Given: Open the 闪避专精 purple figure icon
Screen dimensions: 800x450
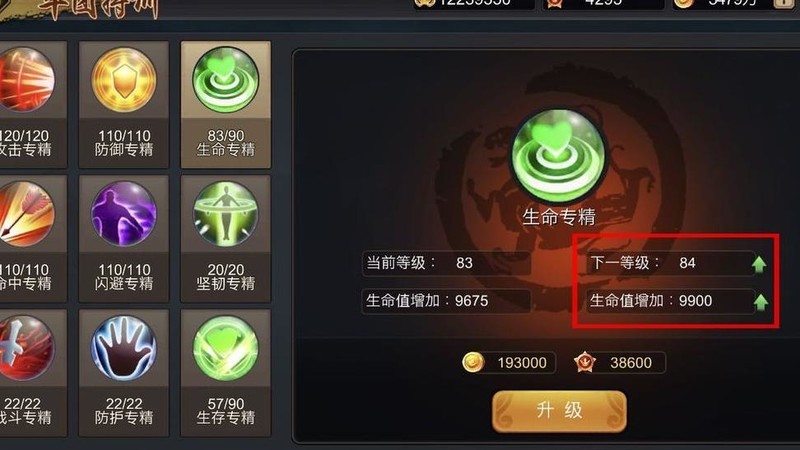Looking at the screenshot, I should click(x=124, y=213).
